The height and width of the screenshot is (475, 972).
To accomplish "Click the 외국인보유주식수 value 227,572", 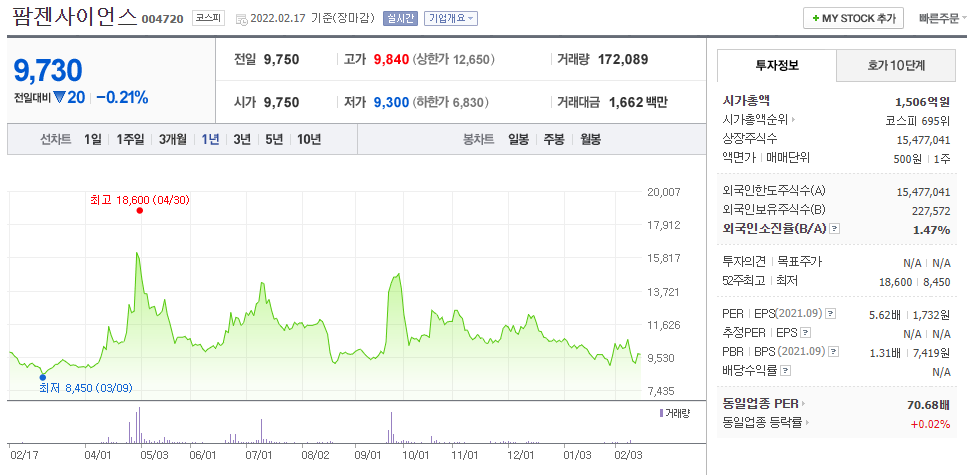I will tap(931, 211).
